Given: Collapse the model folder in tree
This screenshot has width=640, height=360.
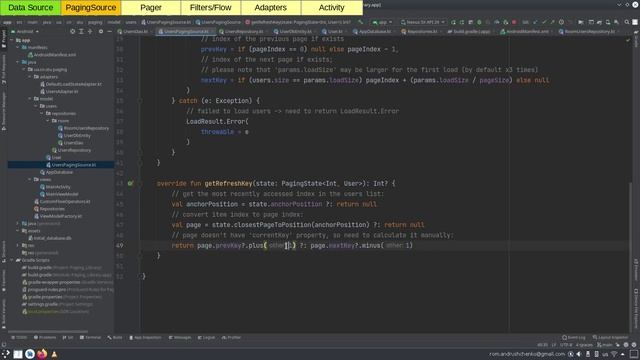Looking at the screenshot, I should [30, 99].
